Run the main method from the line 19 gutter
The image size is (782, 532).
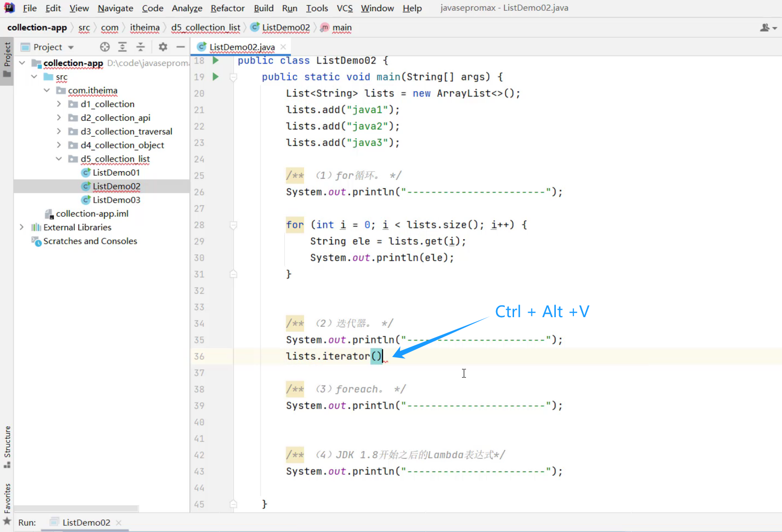pyautogui.click(x=216, y=77)
